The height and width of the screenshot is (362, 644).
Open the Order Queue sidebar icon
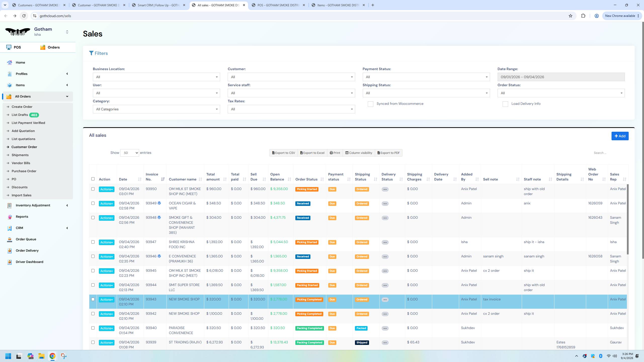(10, 239)
